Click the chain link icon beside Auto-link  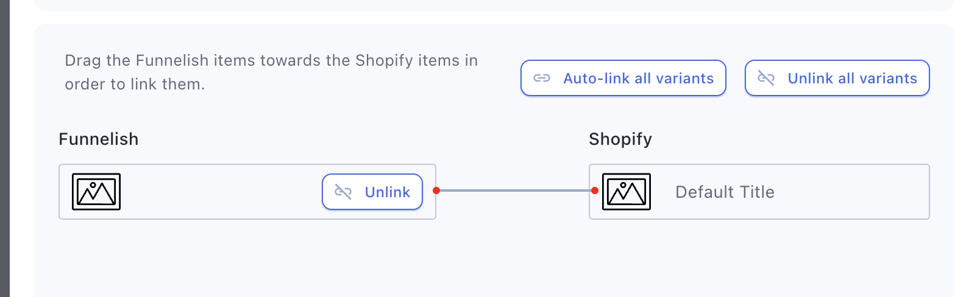(x=542, y=79)
